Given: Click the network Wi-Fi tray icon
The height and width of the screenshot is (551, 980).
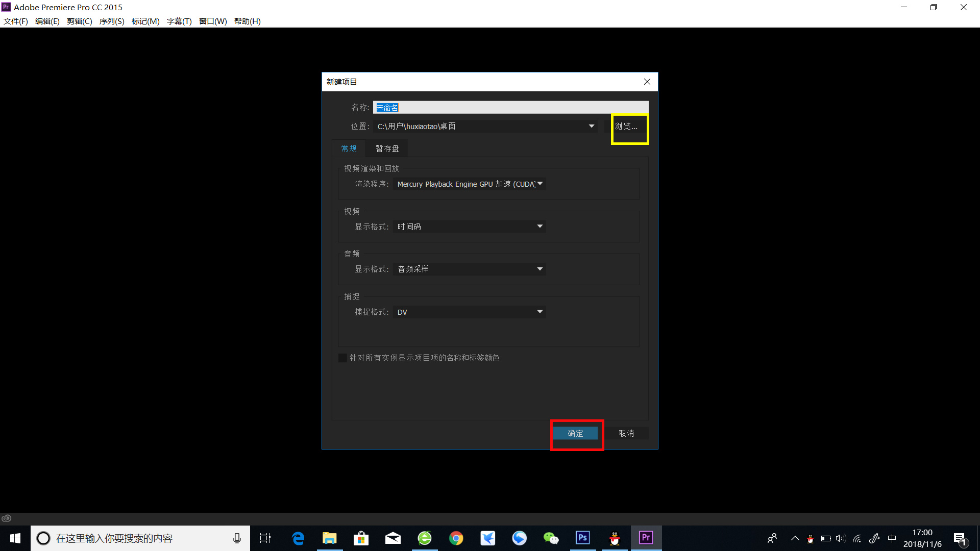Looking at the screenshot, I should [x=857, y=538].
